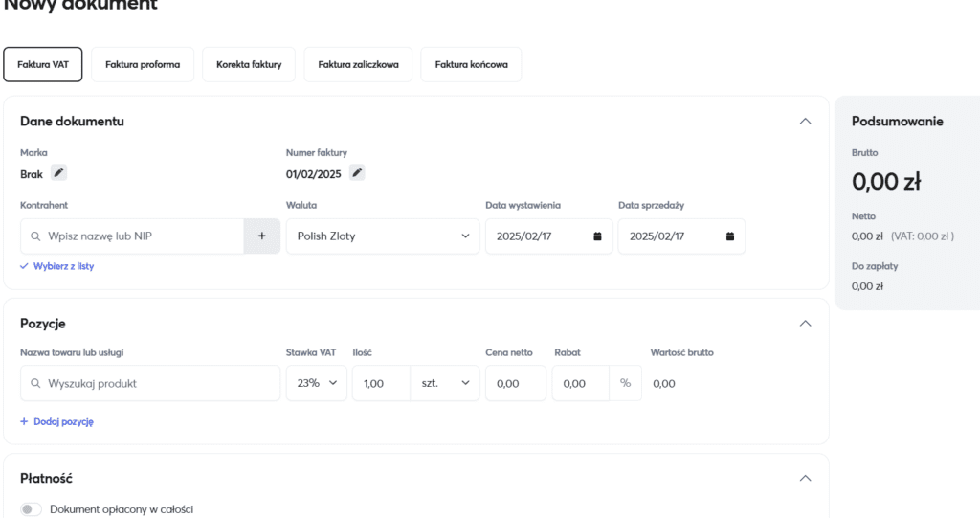Select the Faktura zaliczkowa tab
Viewport: 980px width, 518px height.
coord(358,65)
